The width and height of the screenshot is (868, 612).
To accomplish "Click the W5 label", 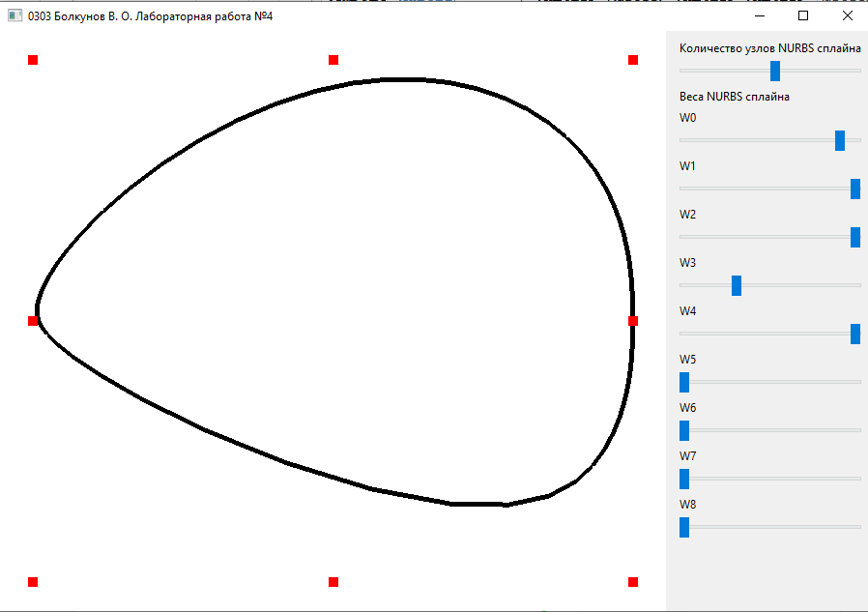I will click(x=687, y=360).
